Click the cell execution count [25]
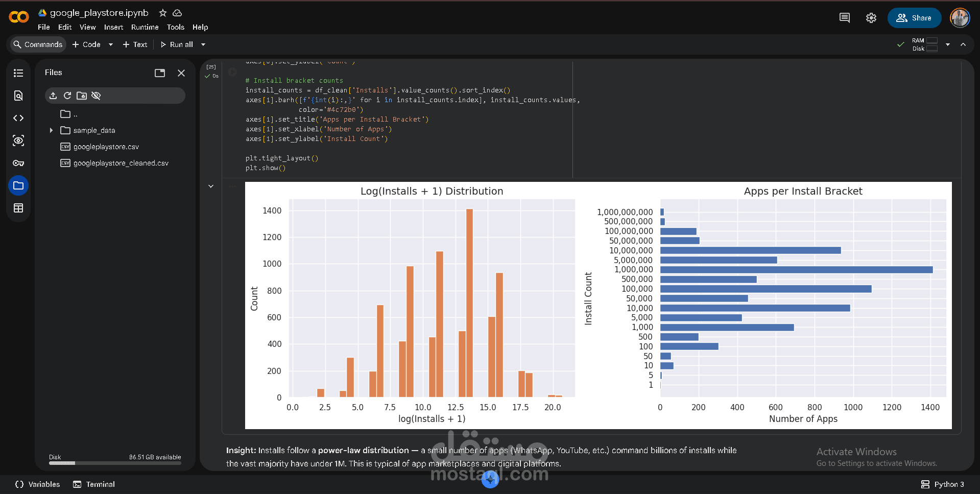This screenshot has width=980, height=494. pos(211,67)
